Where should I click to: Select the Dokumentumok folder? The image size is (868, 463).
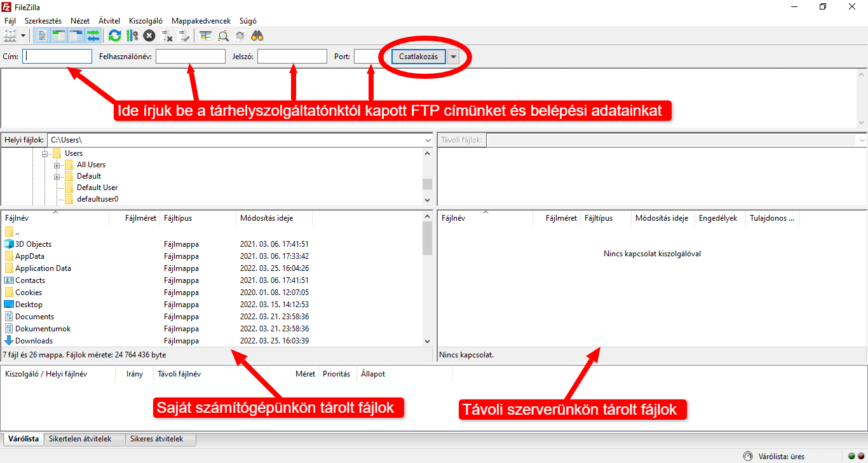click(43, 329)
